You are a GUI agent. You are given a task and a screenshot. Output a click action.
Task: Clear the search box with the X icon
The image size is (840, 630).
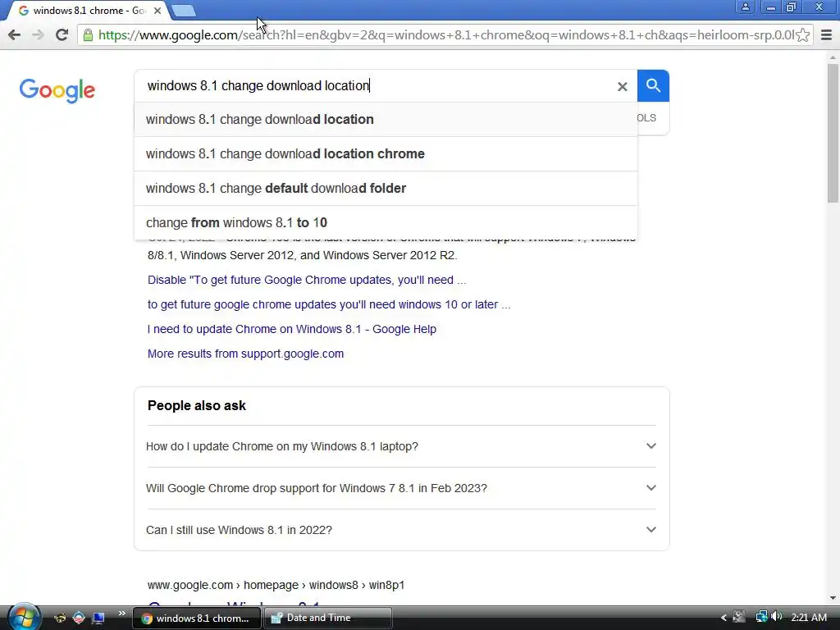pos(622,86)
